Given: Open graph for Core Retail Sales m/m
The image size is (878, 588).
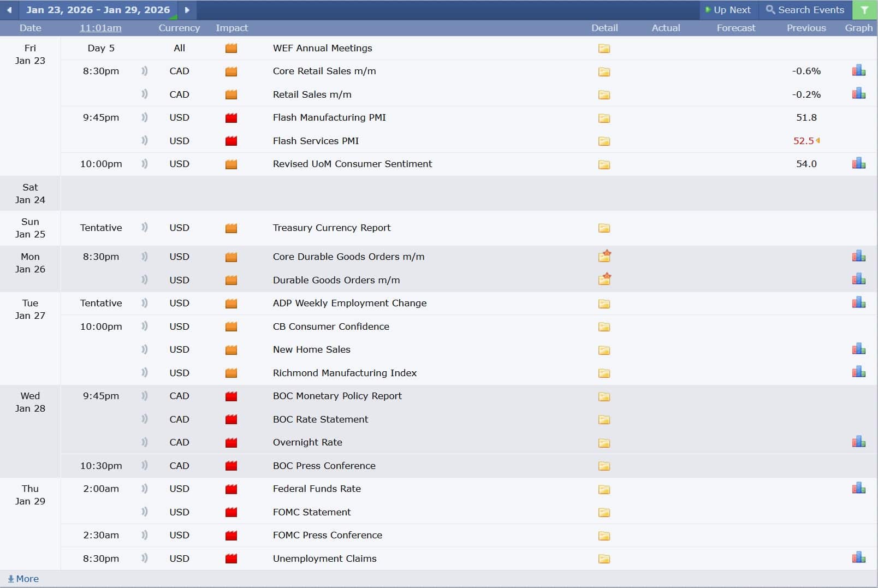Looking at the screenshot, I should tap(858, 71).
